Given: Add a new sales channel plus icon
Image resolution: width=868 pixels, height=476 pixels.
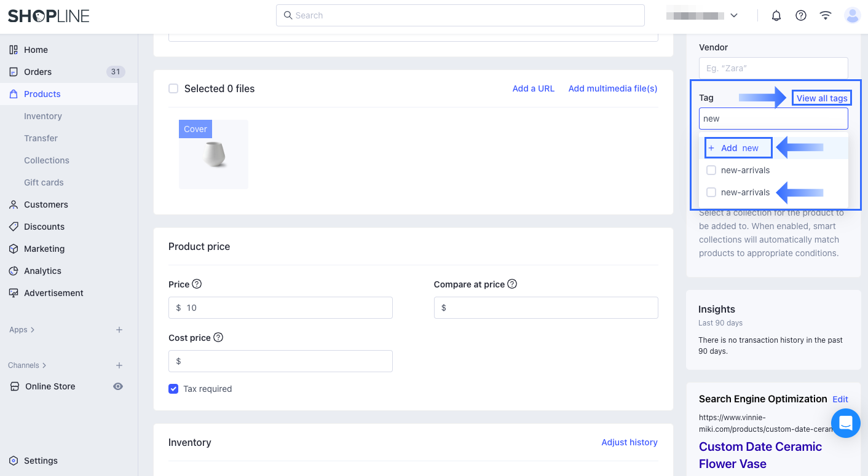Looking at the screenshot, I should coord(119,365).
